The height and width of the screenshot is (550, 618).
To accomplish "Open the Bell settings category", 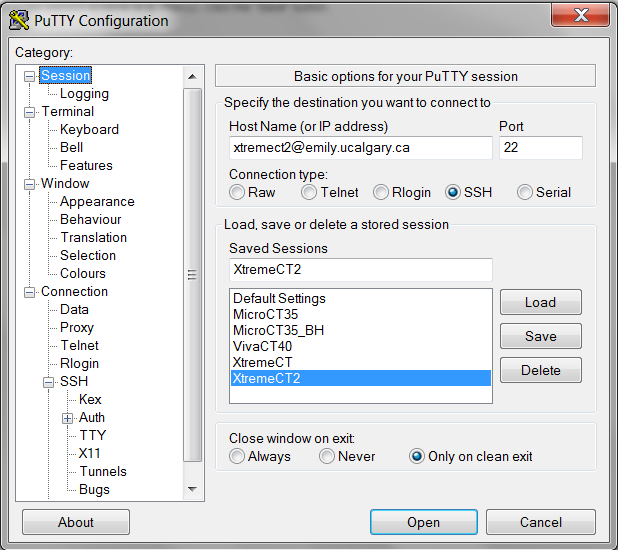I will point(71,147).
